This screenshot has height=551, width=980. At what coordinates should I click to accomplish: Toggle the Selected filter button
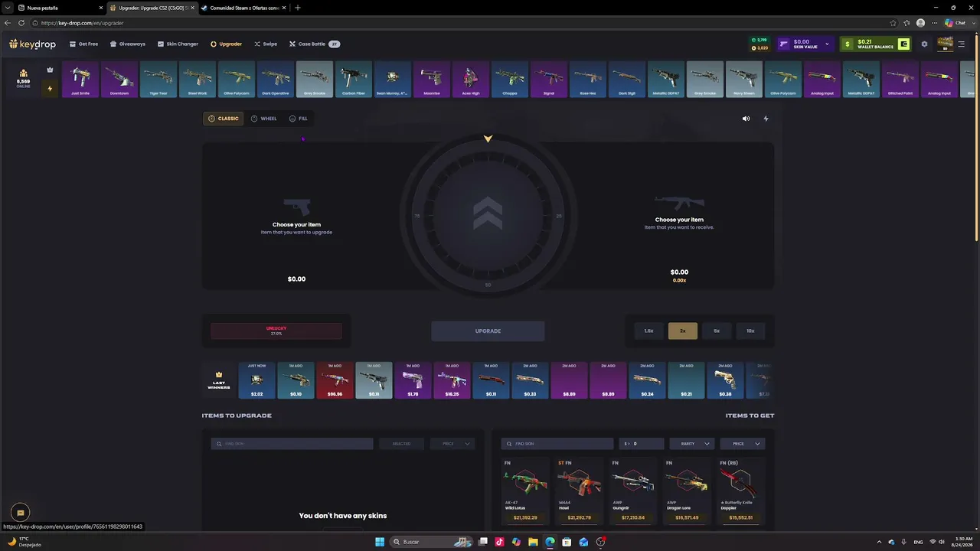click(401, 444)
